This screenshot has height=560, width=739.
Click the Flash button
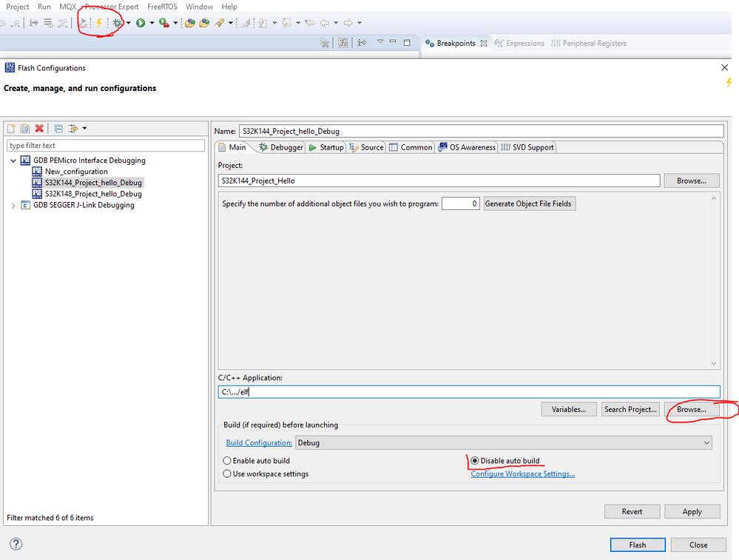638,544
